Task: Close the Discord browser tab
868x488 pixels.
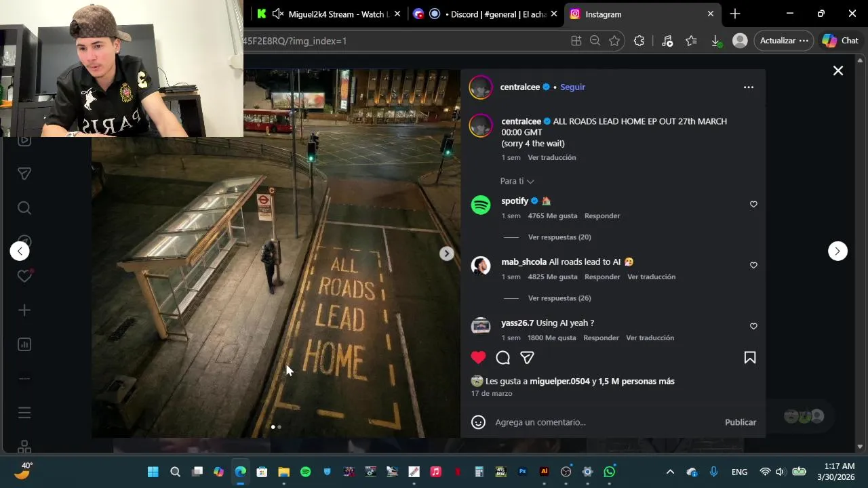Action: tap(554, 14)
